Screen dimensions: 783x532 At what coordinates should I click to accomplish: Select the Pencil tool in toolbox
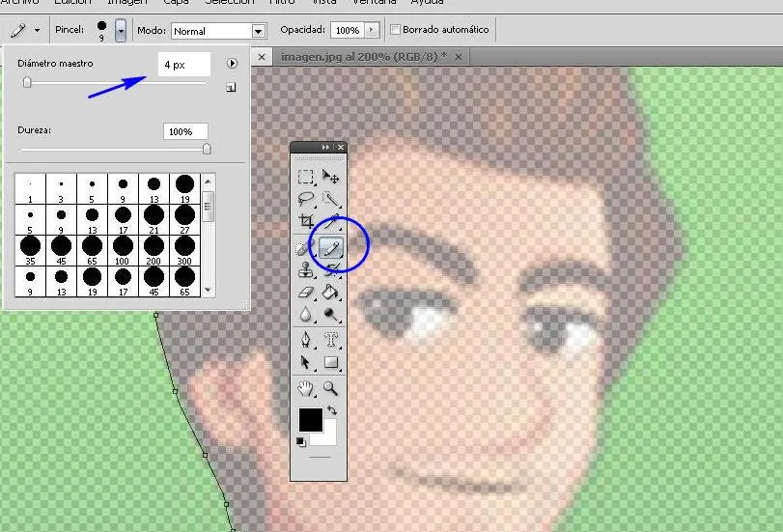coord(331,248)
